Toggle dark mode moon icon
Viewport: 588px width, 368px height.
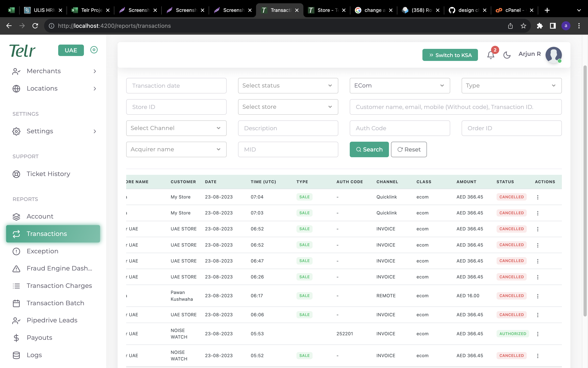pos(507,55)
